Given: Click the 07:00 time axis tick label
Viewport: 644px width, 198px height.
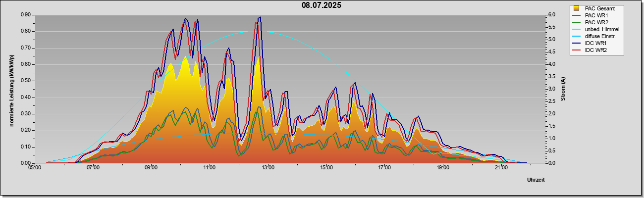Looking at the screenshot, I should [93, 168].
